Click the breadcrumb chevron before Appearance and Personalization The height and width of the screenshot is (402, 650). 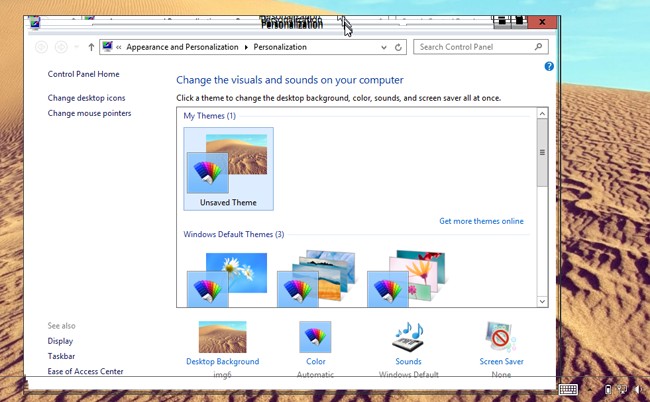click(119, 47)
